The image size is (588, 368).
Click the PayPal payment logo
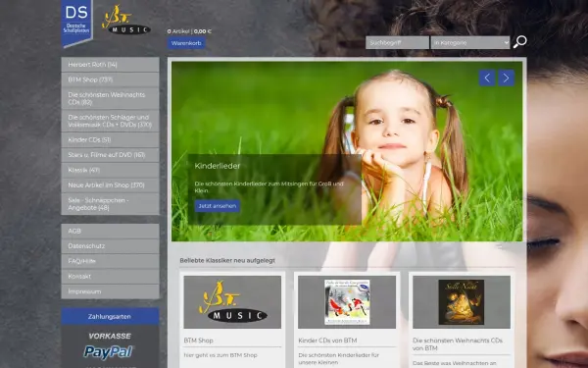pyautogui.click(x=109, y=352)
